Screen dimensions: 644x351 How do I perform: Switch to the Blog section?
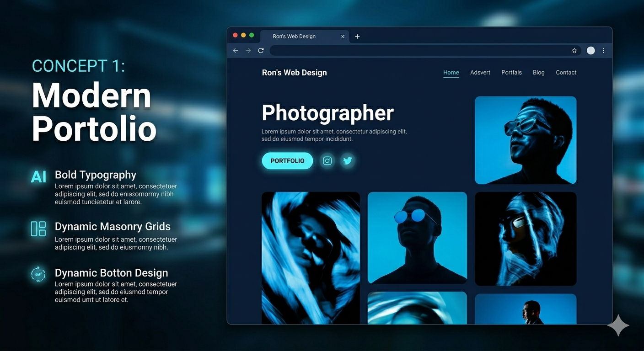[x=538, y=72]
